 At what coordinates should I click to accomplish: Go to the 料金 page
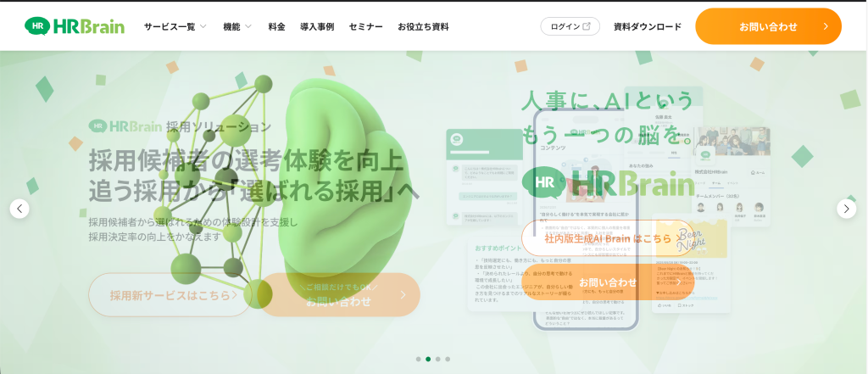pyautogui.click(x=276, y=26)
